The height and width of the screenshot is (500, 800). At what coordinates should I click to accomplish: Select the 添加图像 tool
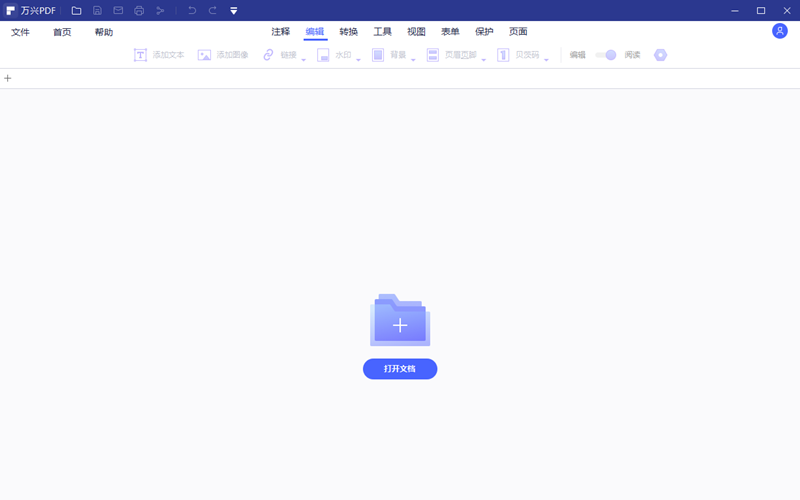click(223, 55)
